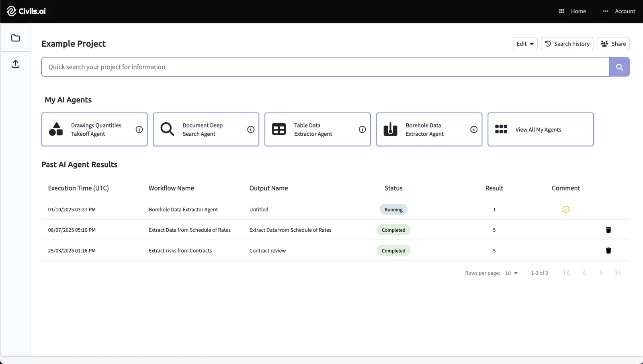Click the magnifier search button

coord(619,67)
